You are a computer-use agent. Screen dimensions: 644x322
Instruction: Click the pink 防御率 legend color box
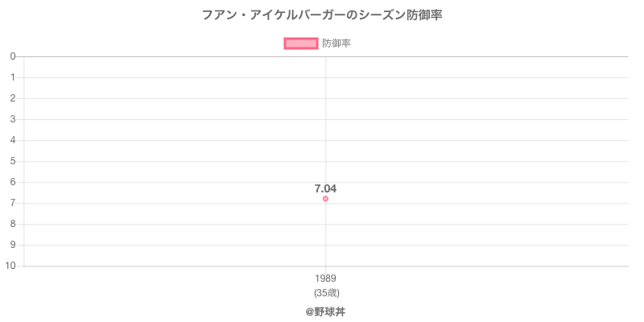[300, 43]
